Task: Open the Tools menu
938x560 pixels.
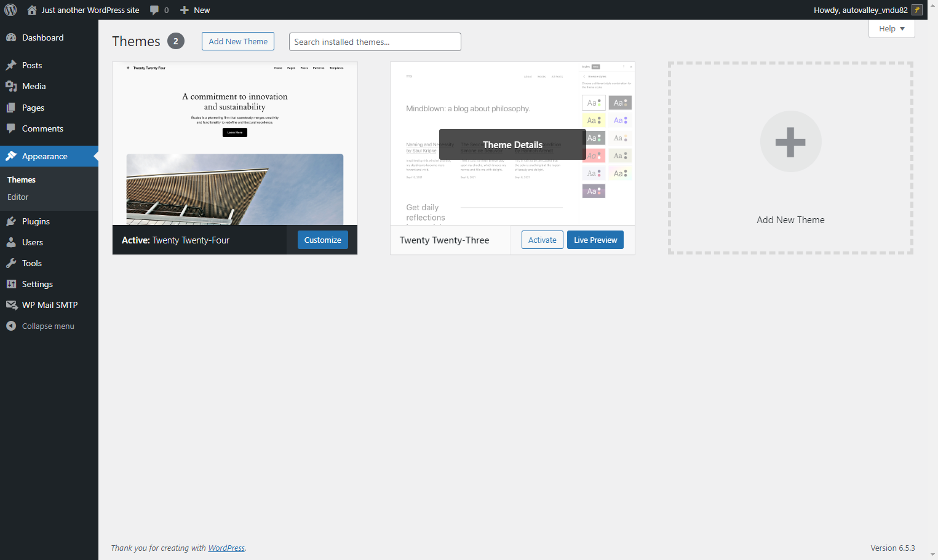Action: 49,263
